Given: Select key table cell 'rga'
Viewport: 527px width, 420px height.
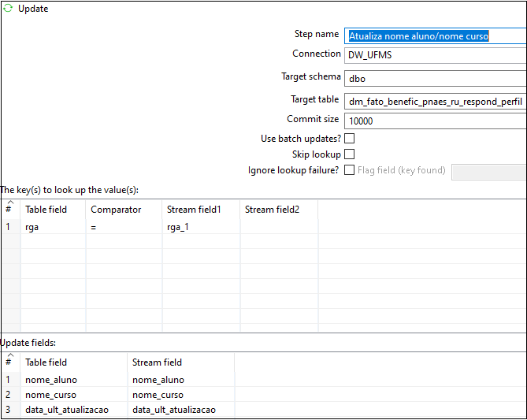Looking at the screenshot, I should point(53,227).
